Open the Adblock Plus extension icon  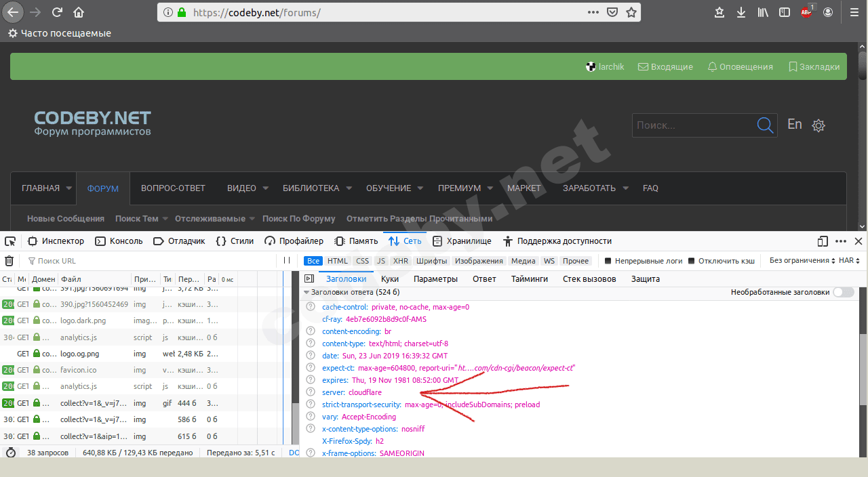(x=807, y=12)
